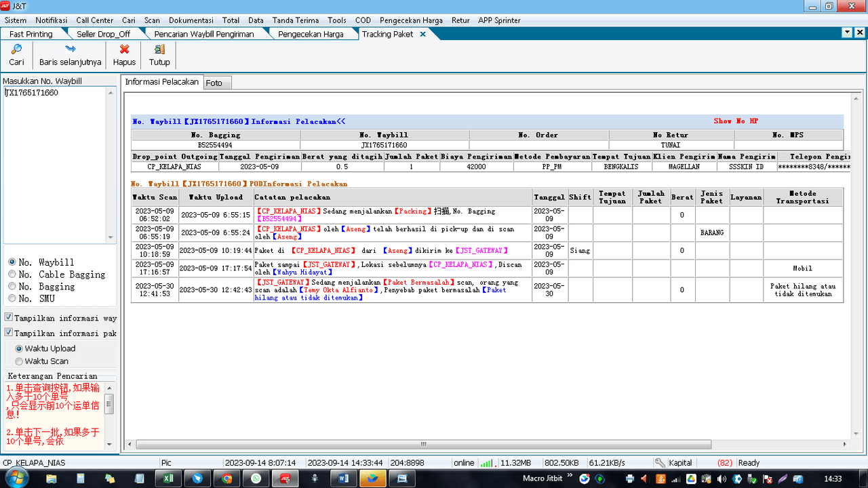Viewport: 868px width, 488px height.
Task: Open the tab list dropdown arrow
Action: (847, 32)
